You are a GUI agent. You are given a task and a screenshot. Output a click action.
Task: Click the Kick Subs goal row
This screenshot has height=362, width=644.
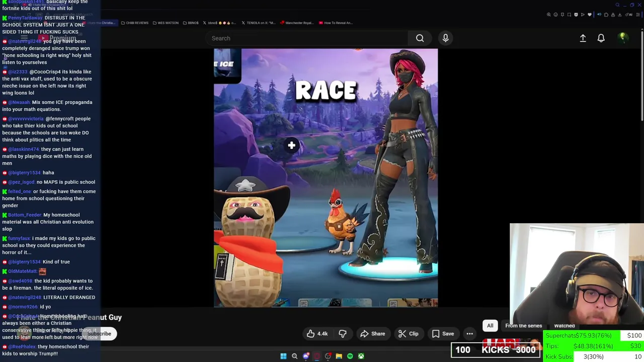pyautogui.click(x=594, y=356)
